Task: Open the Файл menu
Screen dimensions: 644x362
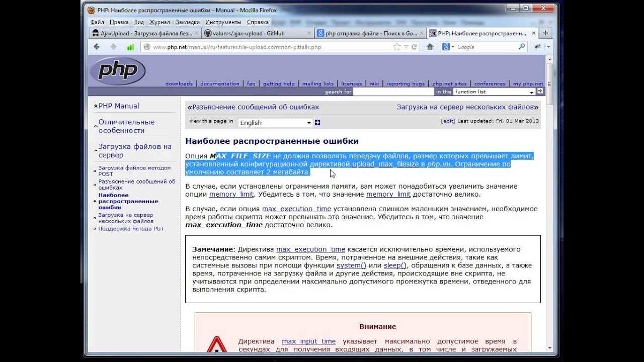Action: click(x=97, y=22)
